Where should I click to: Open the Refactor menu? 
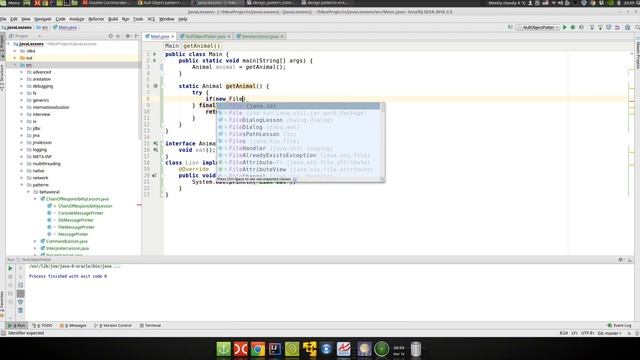(x=96, y=19)
